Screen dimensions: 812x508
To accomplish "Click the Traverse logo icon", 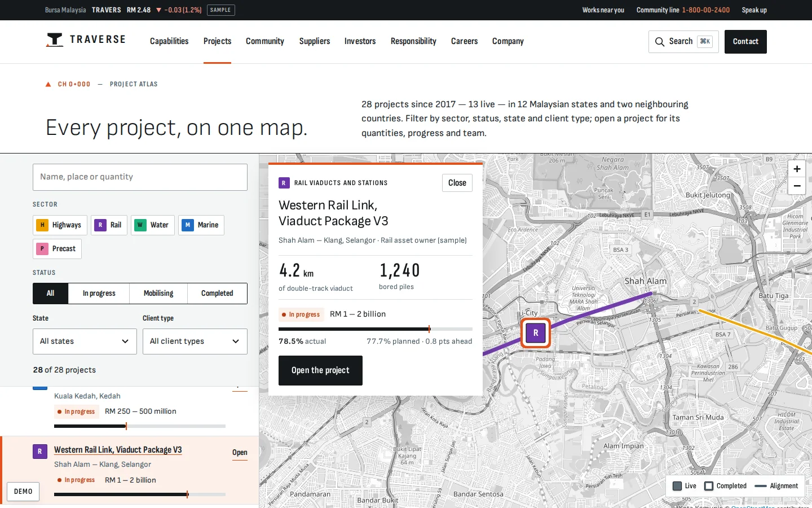I will coord(55,40).
